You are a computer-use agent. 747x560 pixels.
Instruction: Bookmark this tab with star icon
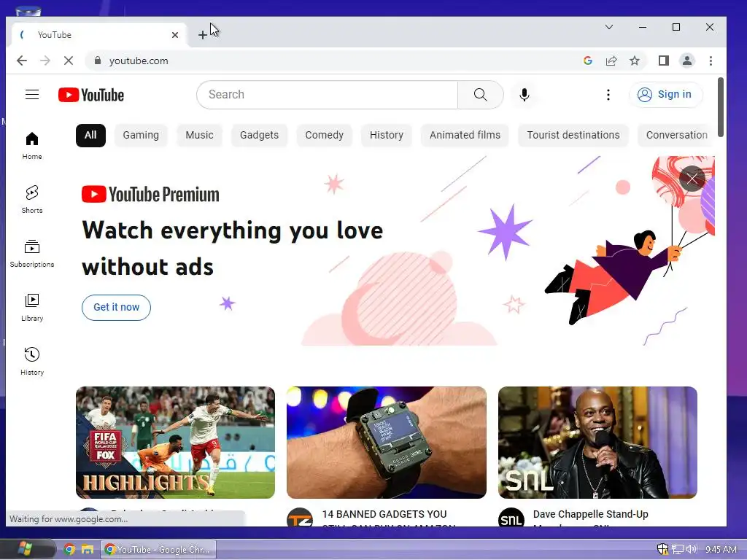[x=634, y=61]
